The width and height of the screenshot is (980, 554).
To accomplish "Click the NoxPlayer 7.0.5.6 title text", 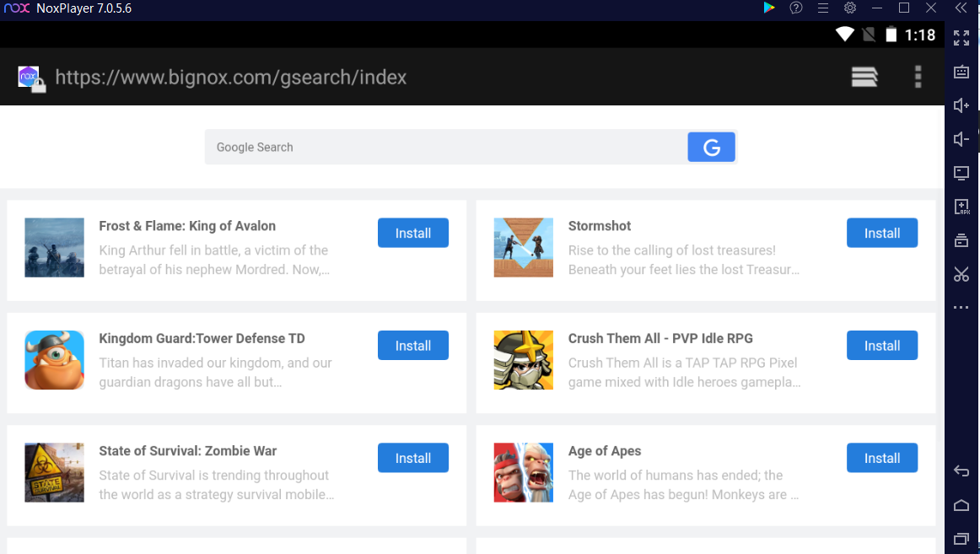I will click(83, 8).
